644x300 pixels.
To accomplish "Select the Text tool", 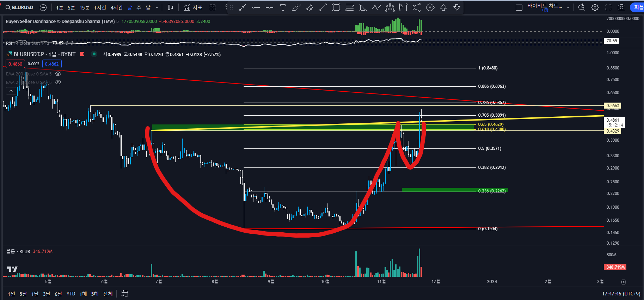I will click(x=283, y=7).
